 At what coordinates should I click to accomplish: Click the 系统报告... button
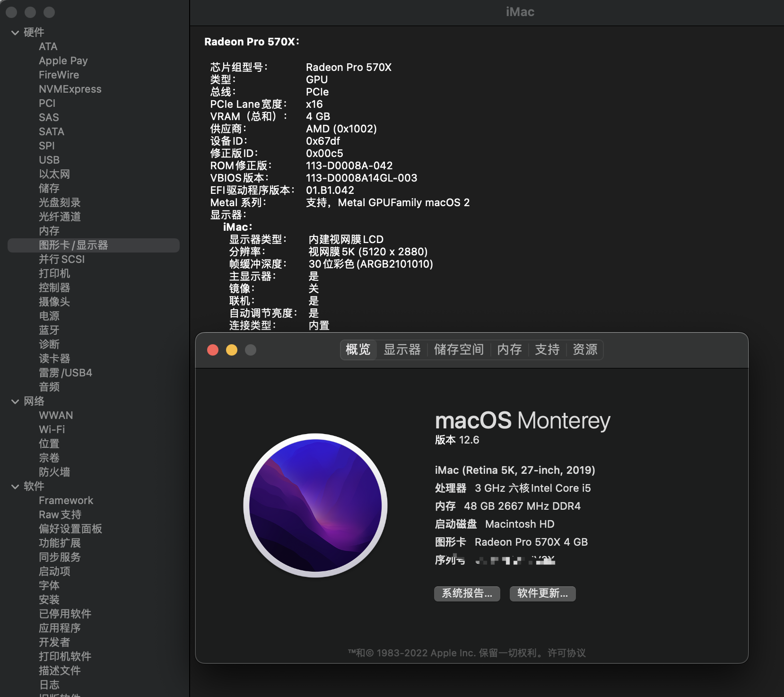pos(467,593)
